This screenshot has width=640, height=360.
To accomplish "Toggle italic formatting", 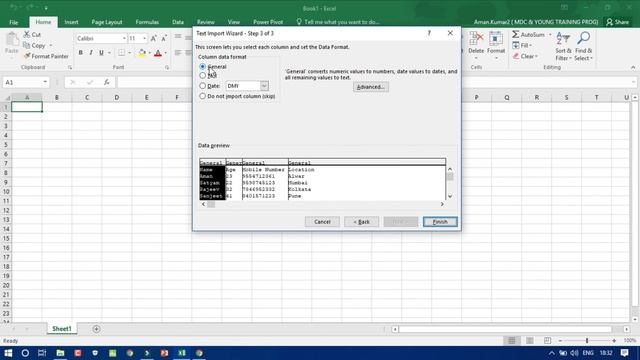I will pos(91,53).
